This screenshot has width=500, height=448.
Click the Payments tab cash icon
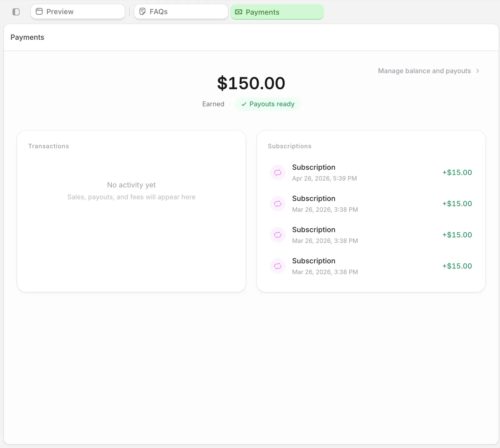point(238,12)
